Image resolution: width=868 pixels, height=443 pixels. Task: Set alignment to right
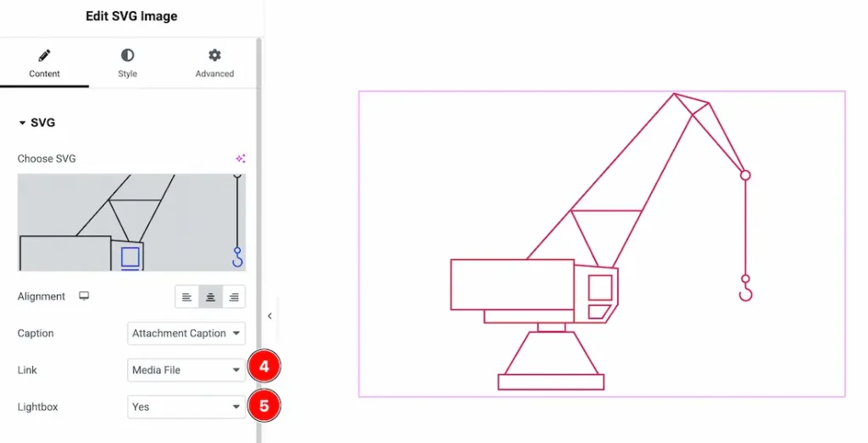tap(234, 297)
